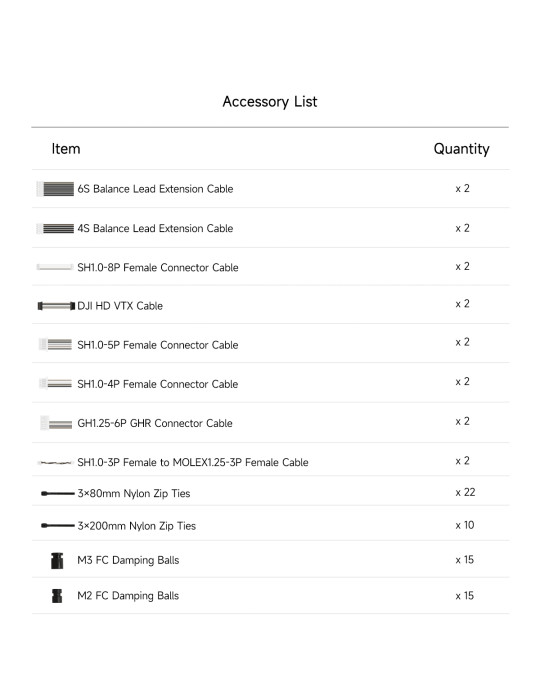Click the Item column header
The height and width of the screenshot is (700, 540).
pos(66,149)
